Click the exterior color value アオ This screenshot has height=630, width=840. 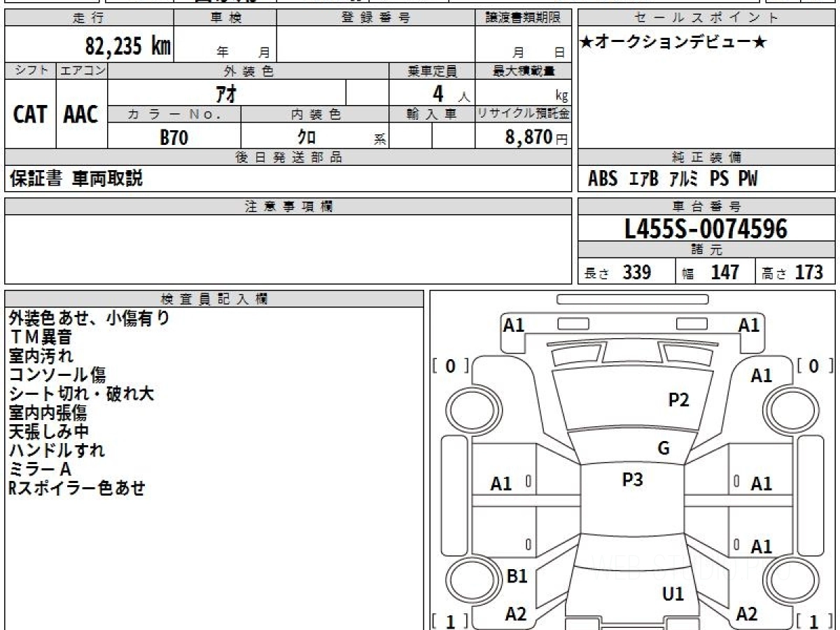click(227, 93)
